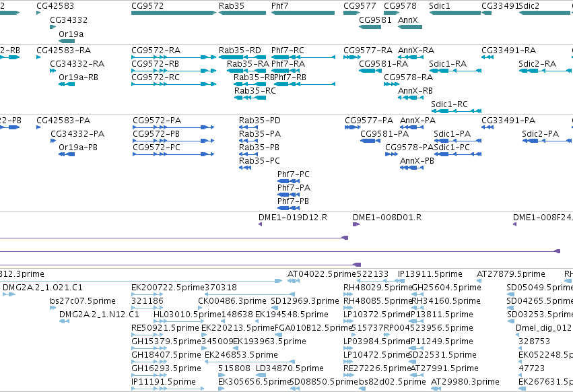This screenshot has width=573, height=392.
Task: Select the Sdic2-RA transcript label
Action: [537, 63]
